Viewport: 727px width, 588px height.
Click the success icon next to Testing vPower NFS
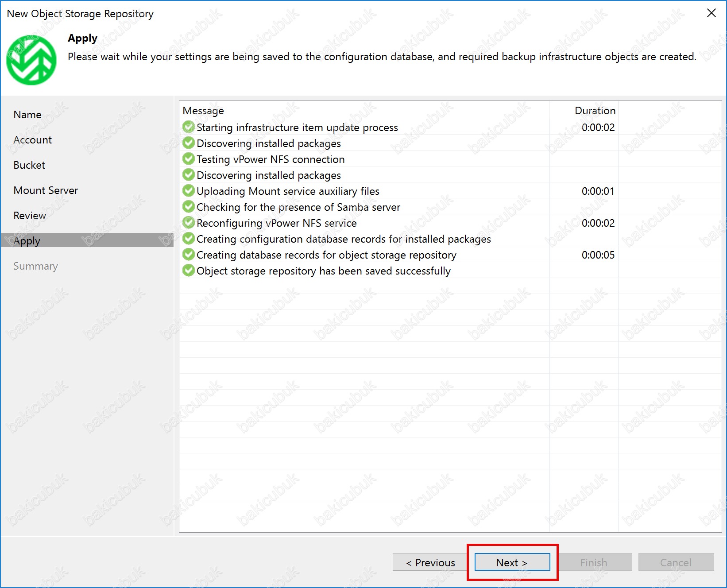click(189, 159)
